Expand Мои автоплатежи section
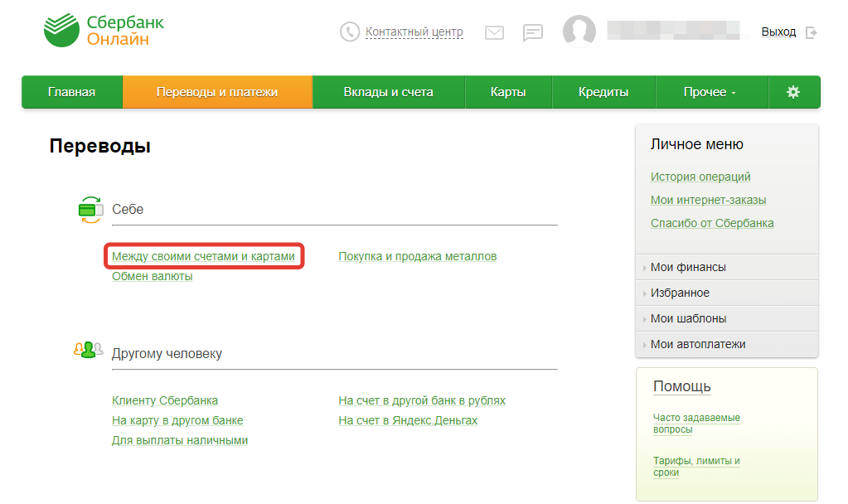This screenshot has width=848, height=504. 698,344
